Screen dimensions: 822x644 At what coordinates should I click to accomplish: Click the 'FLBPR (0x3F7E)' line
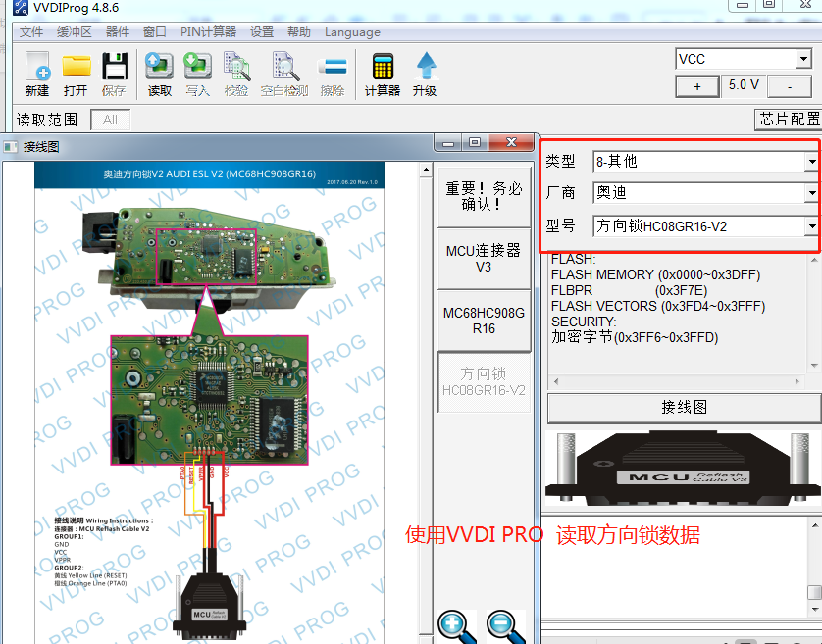tap(629, 291)
